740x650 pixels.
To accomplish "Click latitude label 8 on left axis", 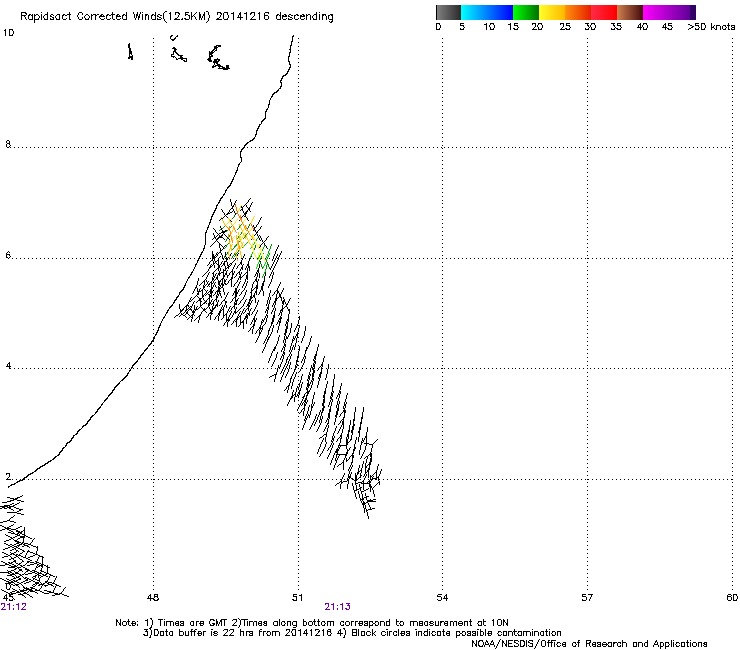I will pyautogui.click(x=8, y=144).
